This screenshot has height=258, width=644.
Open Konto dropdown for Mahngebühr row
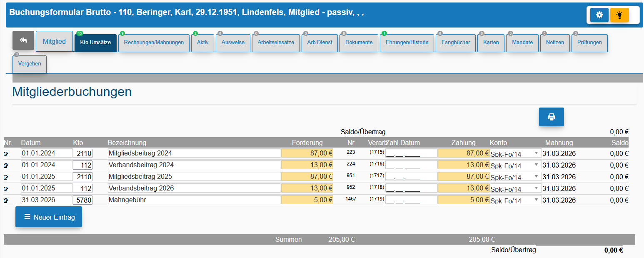click(516, 200)
